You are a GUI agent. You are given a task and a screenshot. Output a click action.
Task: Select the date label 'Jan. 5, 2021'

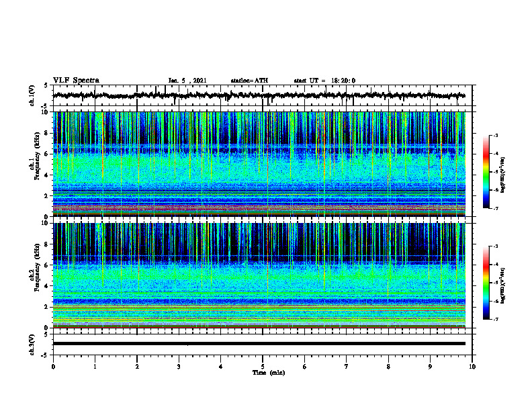(x=187, y=81)
